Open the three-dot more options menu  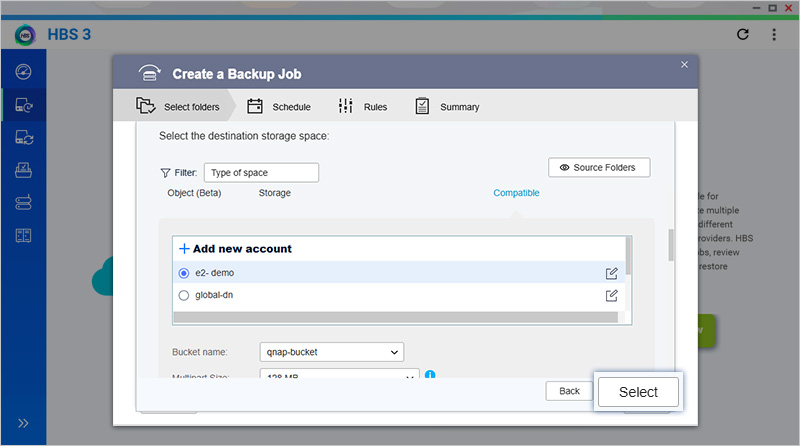tap(774, 34)
